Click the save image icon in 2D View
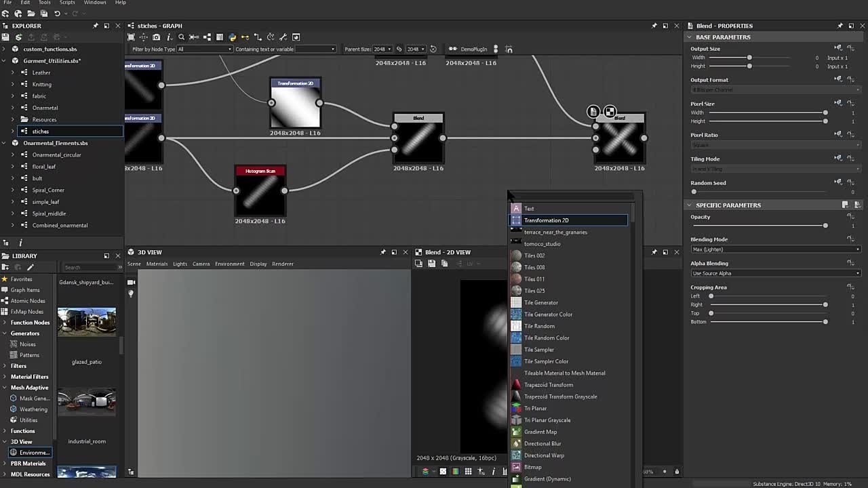Image resolution: width=868 pixels, height=488 pixels. pyautogui.click(x=431, y=264)
